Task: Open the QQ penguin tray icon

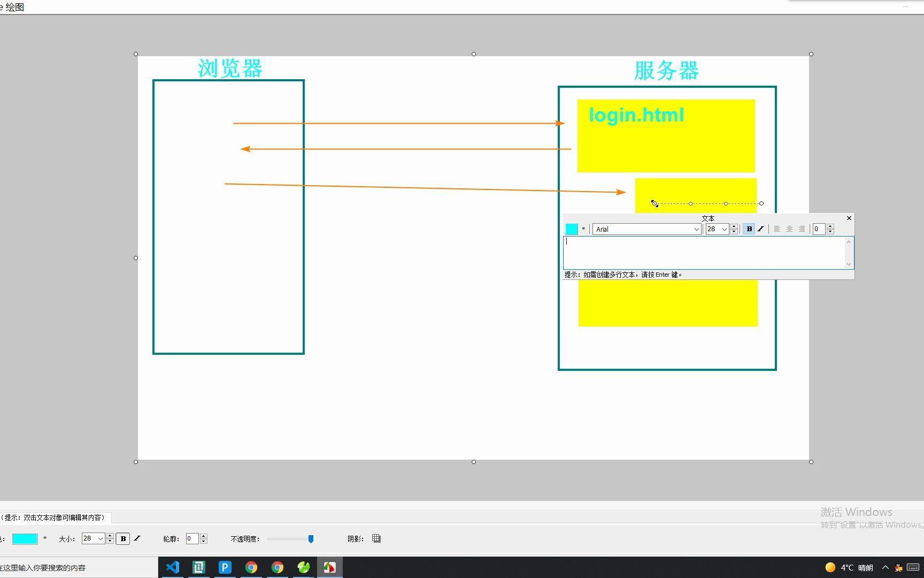Action: 899,568
